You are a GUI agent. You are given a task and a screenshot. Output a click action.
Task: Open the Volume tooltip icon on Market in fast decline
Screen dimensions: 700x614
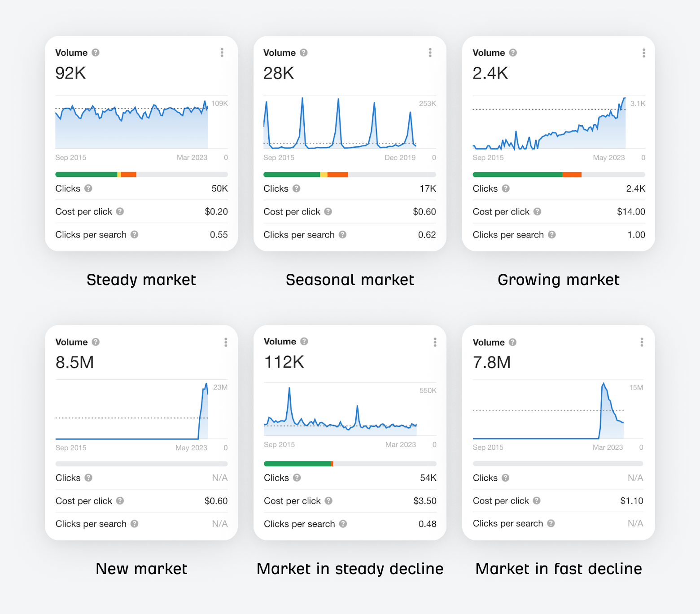513,342
